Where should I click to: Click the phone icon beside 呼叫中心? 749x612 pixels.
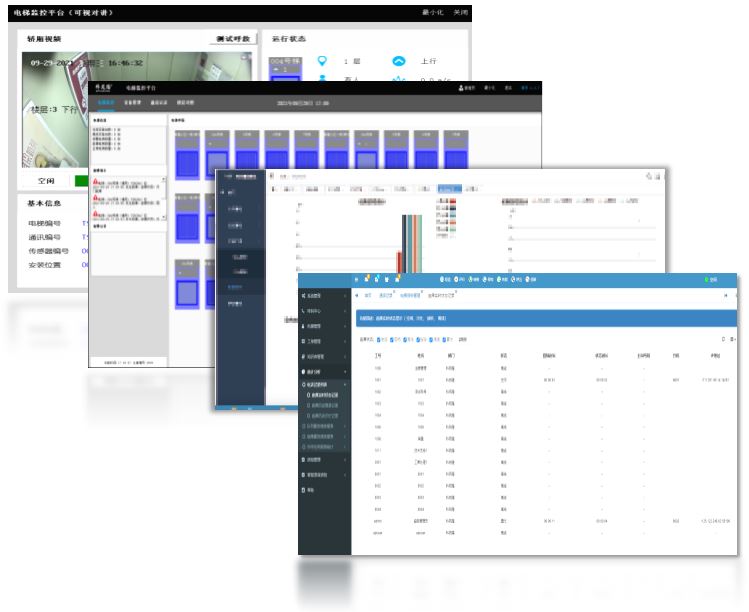(304, 311)
